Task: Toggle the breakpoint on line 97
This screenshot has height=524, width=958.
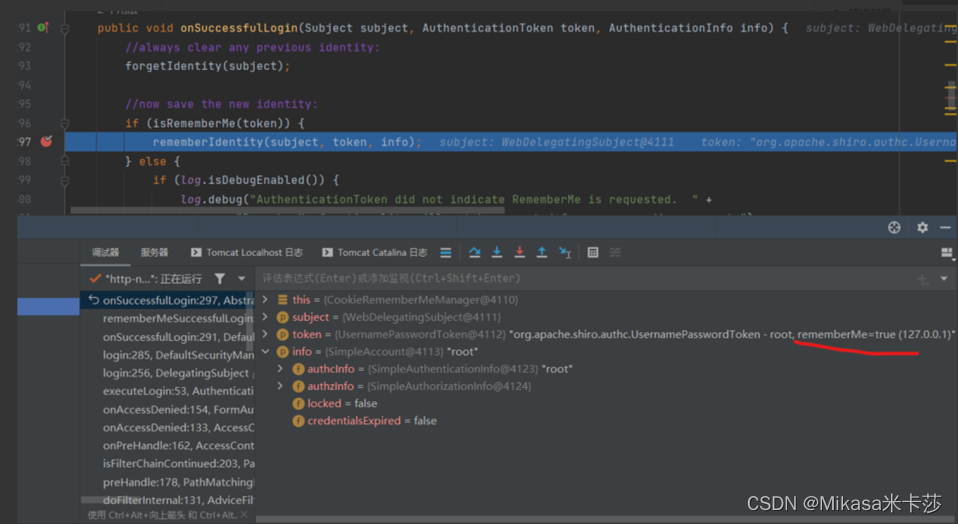Action: [46, 142]
